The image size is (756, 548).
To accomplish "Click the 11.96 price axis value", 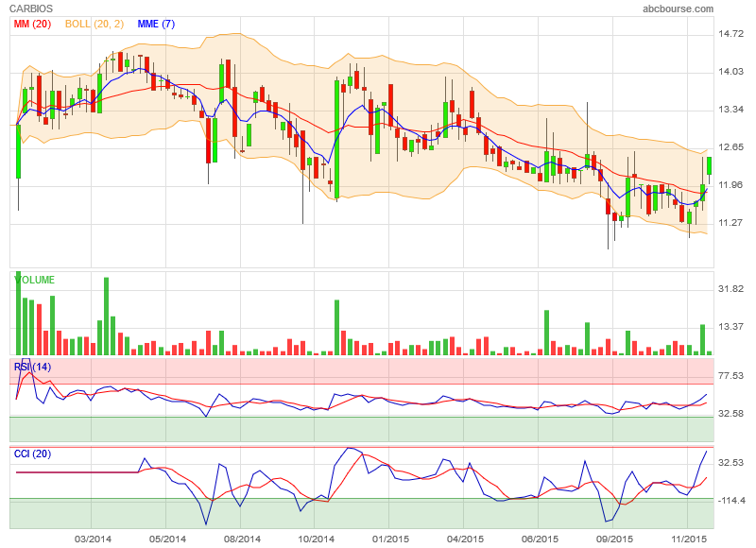I will [x=730, y=184].
